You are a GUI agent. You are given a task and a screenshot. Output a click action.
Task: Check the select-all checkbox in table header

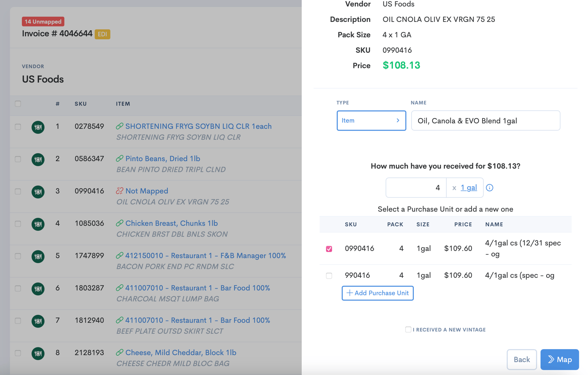click(18, 104)
